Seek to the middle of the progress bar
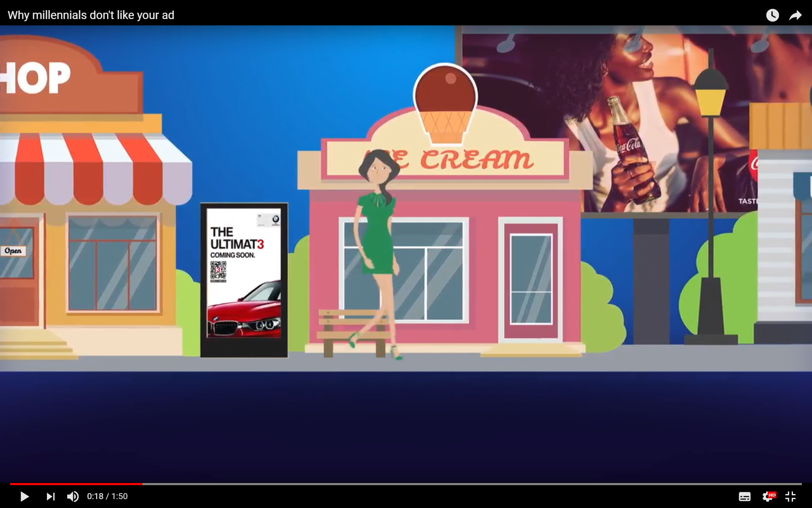The image size is (812, 508). (406, 484)
